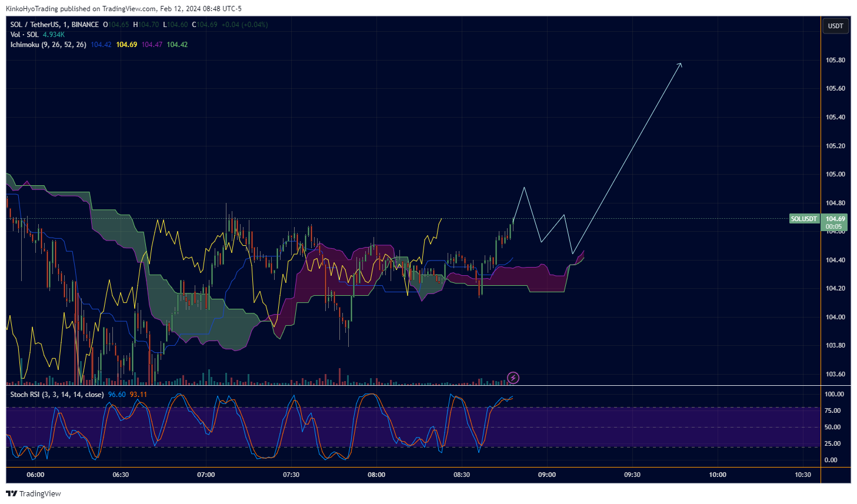This screenshot has height=504, width=857.
Task: Click the 50.00 Stoch RSI axis label
Action: 832,427
